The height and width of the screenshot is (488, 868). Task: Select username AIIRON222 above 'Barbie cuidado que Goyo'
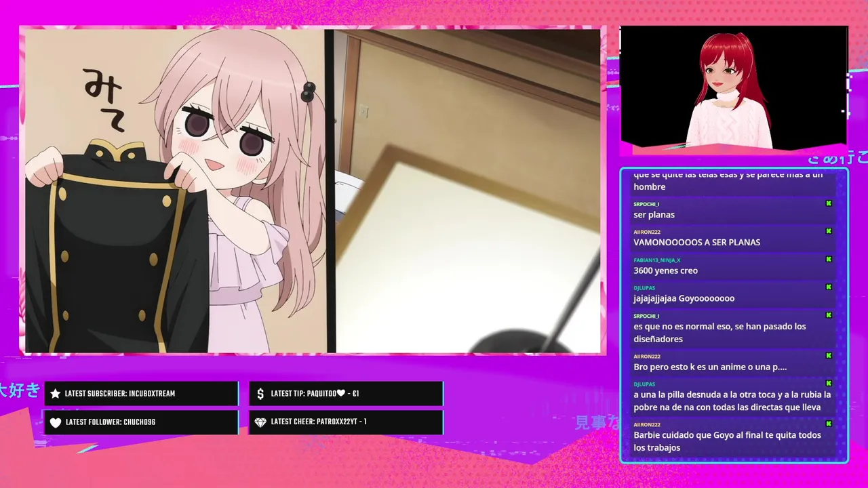647,425
